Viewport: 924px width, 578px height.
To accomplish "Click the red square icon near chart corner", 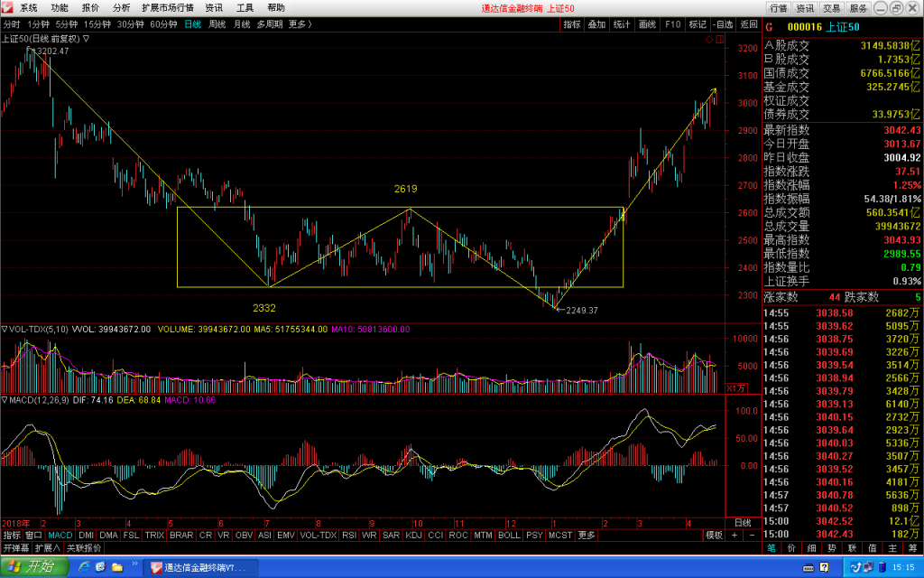I will click(x=719, y=40).
